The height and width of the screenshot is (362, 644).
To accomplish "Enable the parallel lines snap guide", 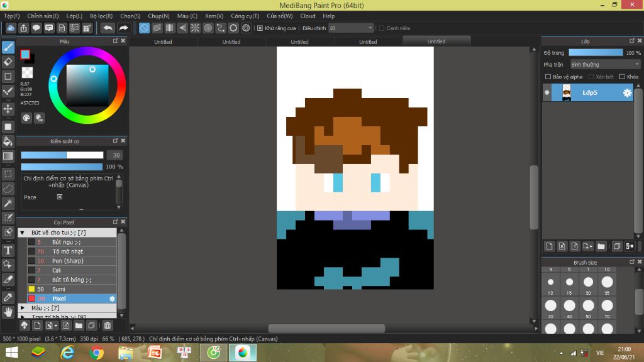I will (x=157, y=28).
